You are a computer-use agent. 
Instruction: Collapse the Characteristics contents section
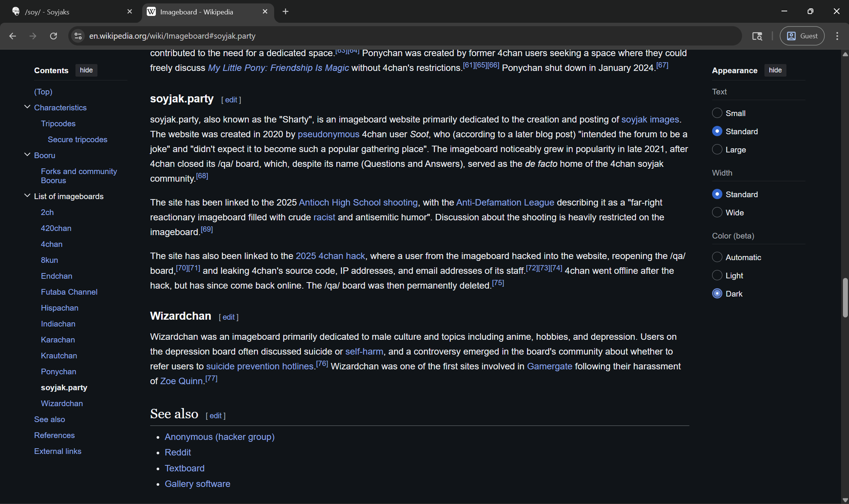(27, 107)
